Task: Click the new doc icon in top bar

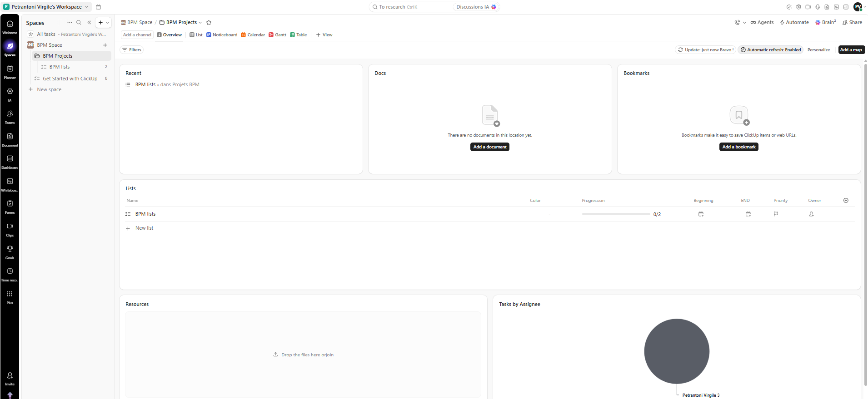Action: (x=827, y=7)
